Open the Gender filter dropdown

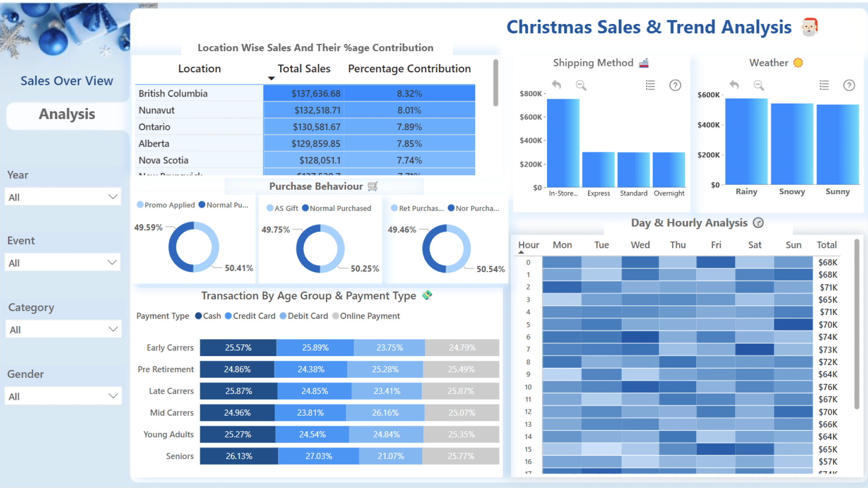tap(63, 396)
